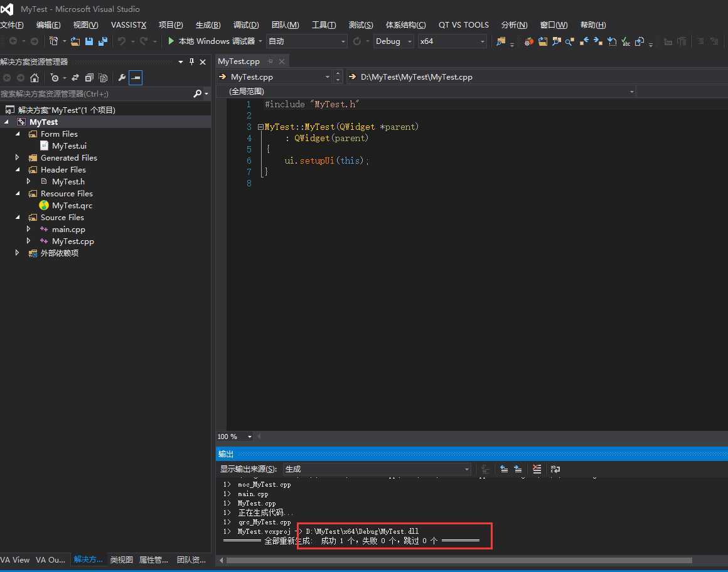Click the Sync with Active Document icon
This screenshot has height=572, width=728.
point(75,78)
